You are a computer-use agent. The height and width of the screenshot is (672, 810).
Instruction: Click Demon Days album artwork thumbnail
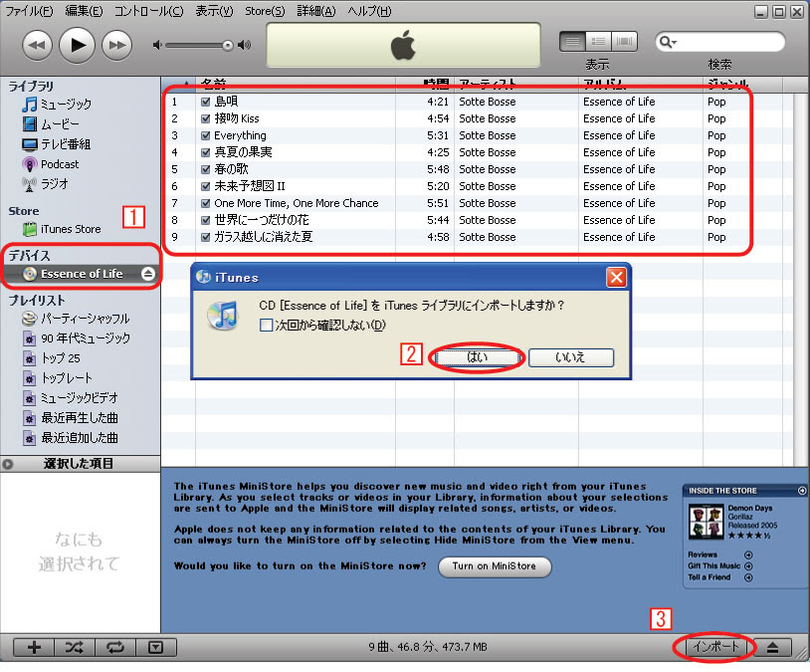pyautogui.click(x=706, y=522)
